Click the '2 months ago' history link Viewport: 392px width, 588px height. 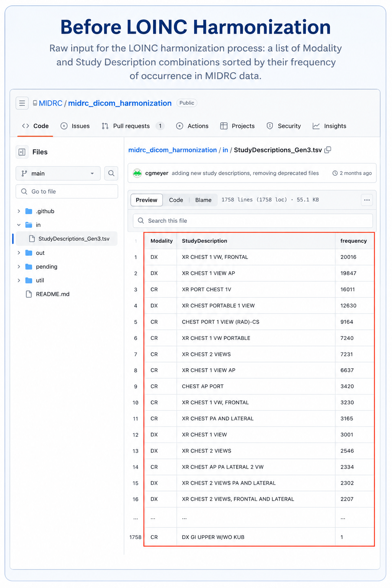356,173
